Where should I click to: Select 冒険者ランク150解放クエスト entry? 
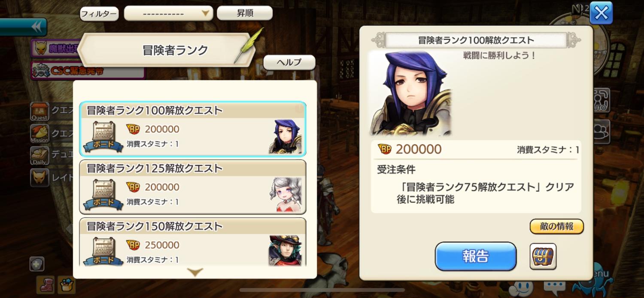point(193,242)
